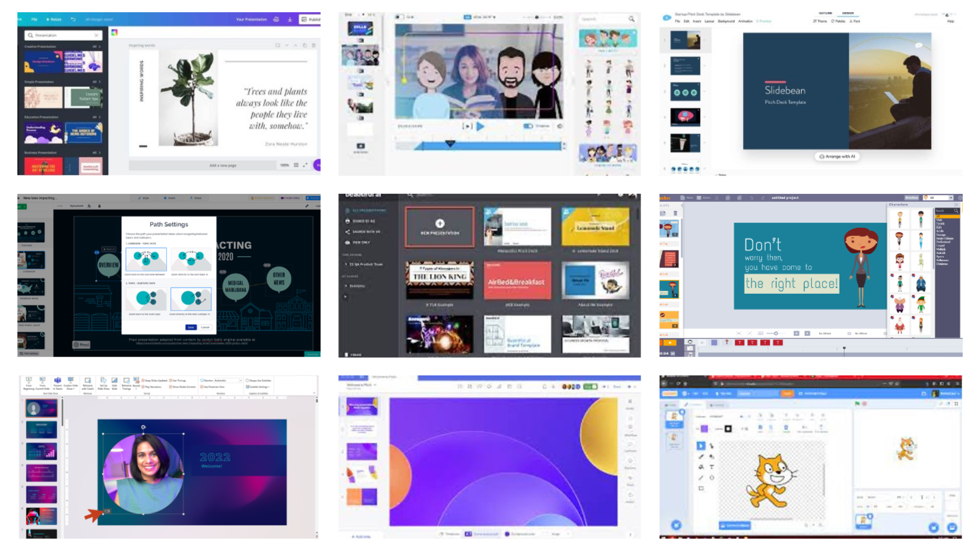980x551 pixels.
Task: Switch to the Sounds tab in Scratch
Action: click(x=716, y=405)
